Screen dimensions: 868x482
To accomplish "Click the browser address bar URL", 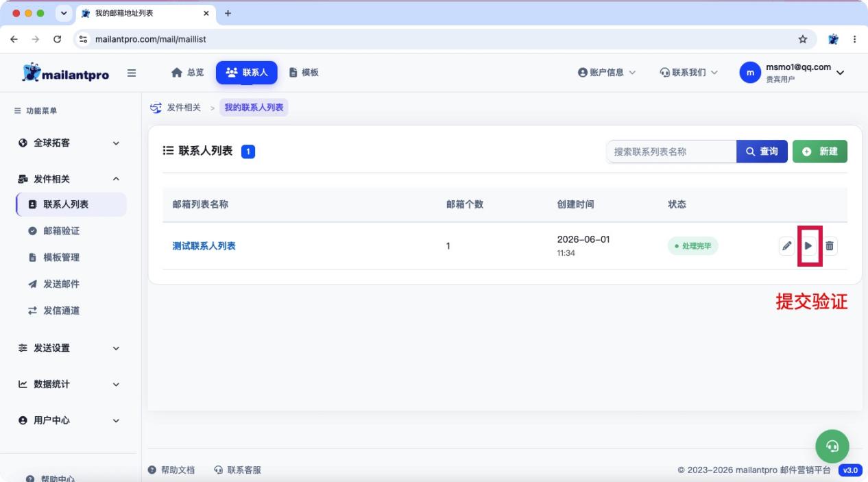I will [151, 39].
